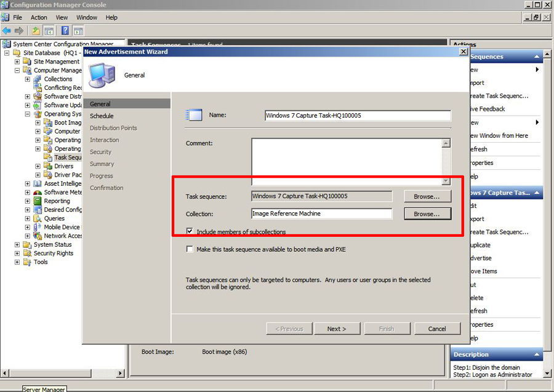Viewport: 554px width, 392px height.
Task: Select the Drivers node icon
Action: (x=48, y=166)
